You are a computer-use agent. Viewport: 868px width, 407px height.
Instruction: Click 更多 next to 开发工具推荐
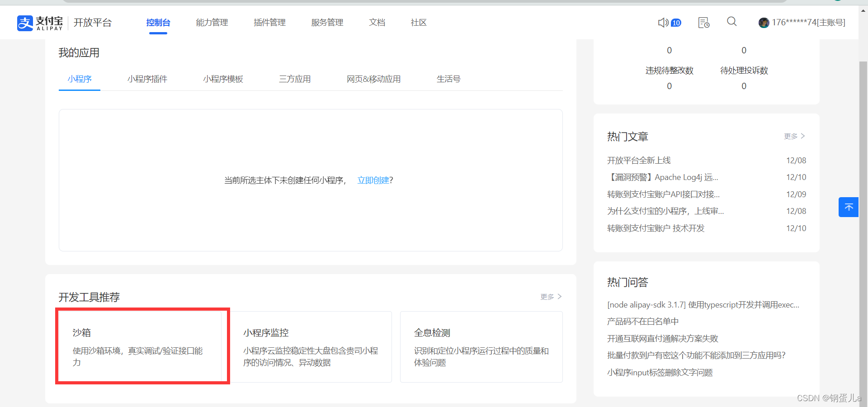coord(551,297)
